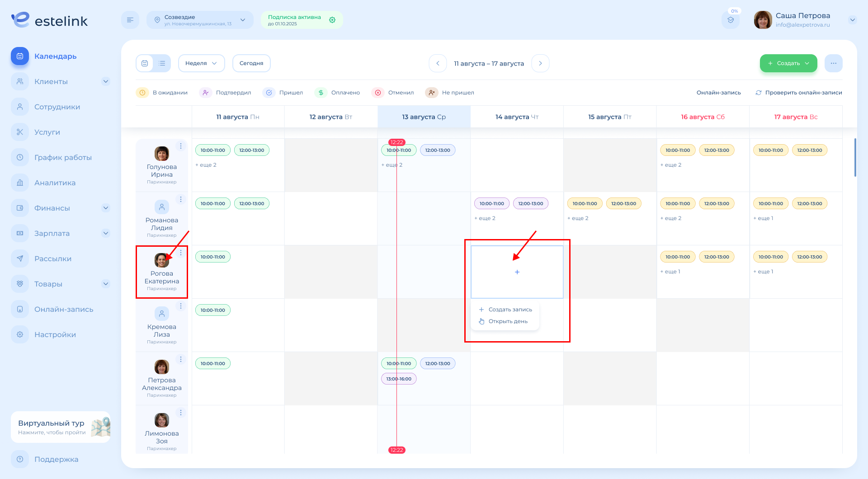The image size is (868, 479).
Task: Click the Сегодня button
Action: 251,63
